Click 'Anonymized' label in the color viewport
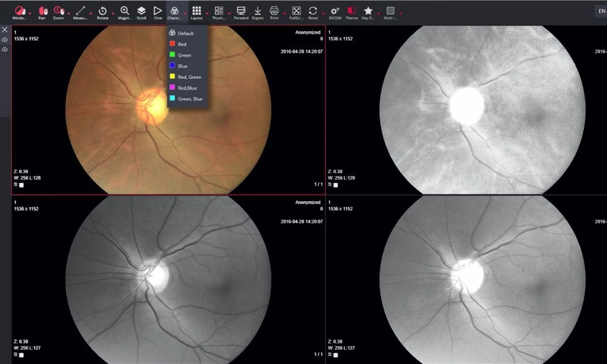The height and width of the screenshot is (364, 607). pyautogui.click(x=308, y=32)
